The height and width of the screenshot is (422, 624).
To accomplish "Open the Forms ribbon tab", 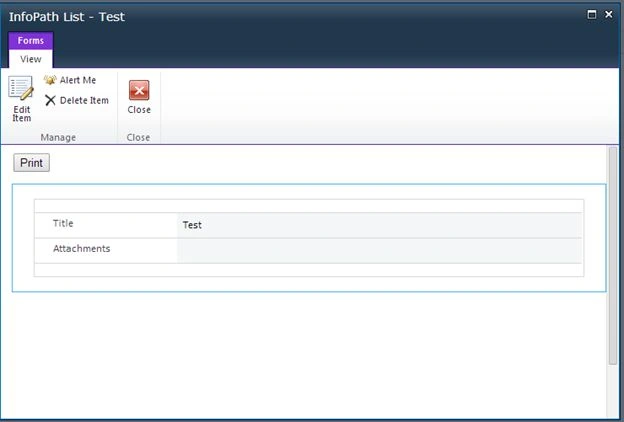I will point(31,41).
